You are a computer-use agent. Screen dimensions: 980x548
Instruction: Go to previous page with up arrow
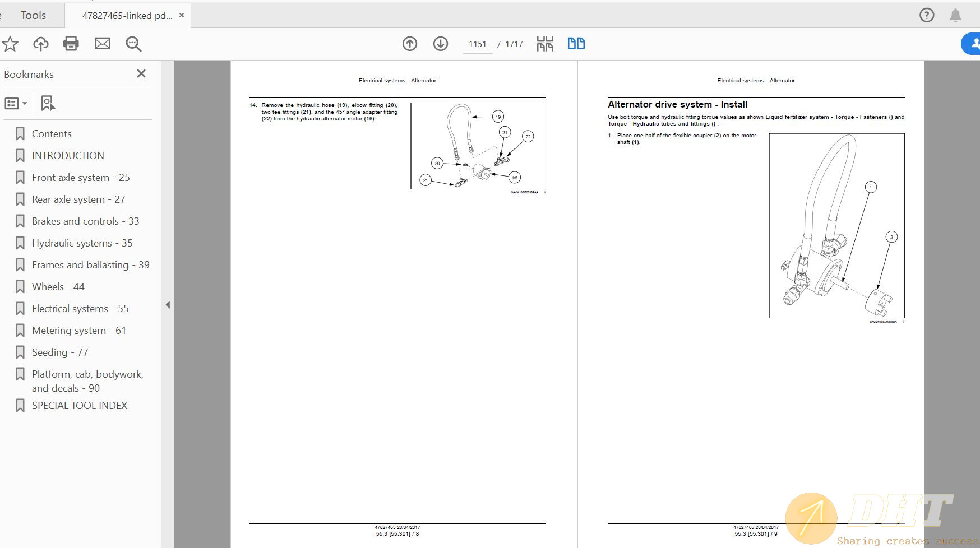[x=410, y=44]
